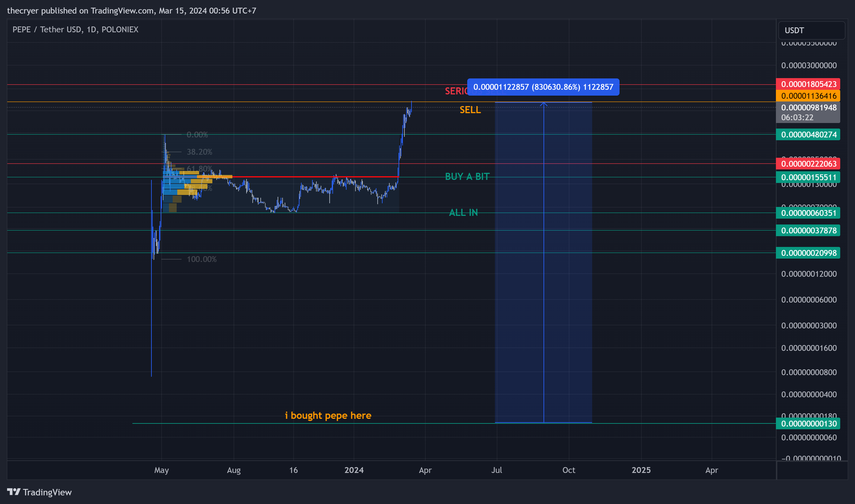Click the BUY A BIT annotation
This screenshot has width=855, height=504.
coord(467,177)
